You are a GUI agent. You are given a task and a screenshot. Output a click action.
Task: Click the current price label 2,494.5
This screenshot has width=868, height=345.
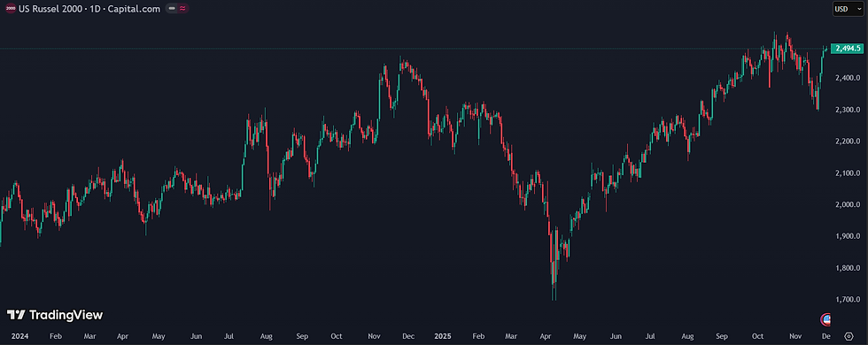pos(847,49)
